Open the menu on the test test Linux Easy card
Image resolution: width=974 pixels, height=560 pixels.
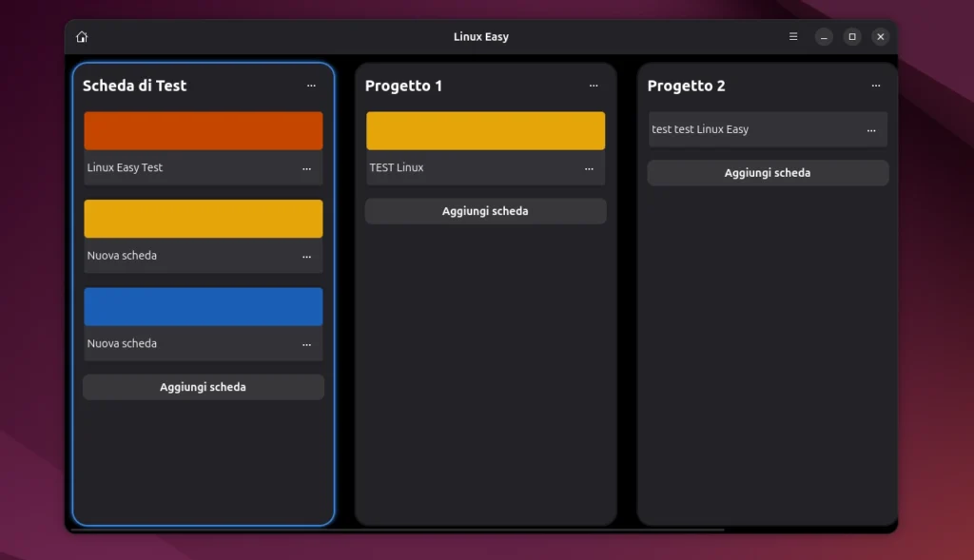coord(871,129)
